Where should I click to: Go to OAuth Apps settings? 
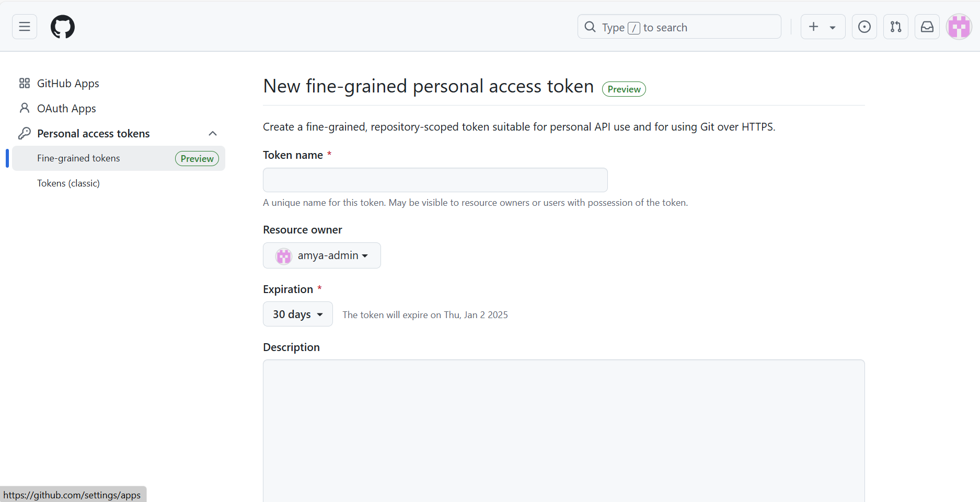[66, 109]
